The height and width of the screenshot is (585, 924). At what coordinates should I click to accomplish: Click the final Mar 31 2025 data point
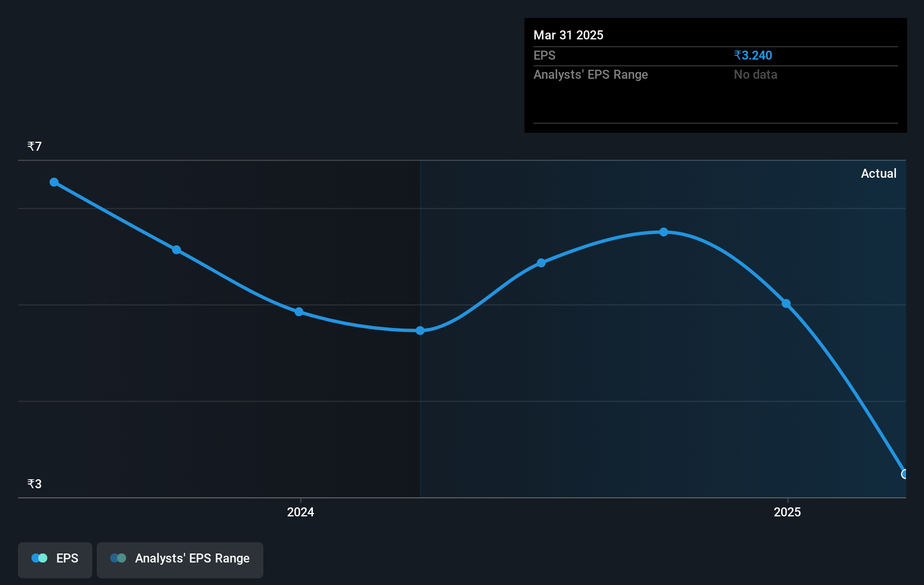905,474
